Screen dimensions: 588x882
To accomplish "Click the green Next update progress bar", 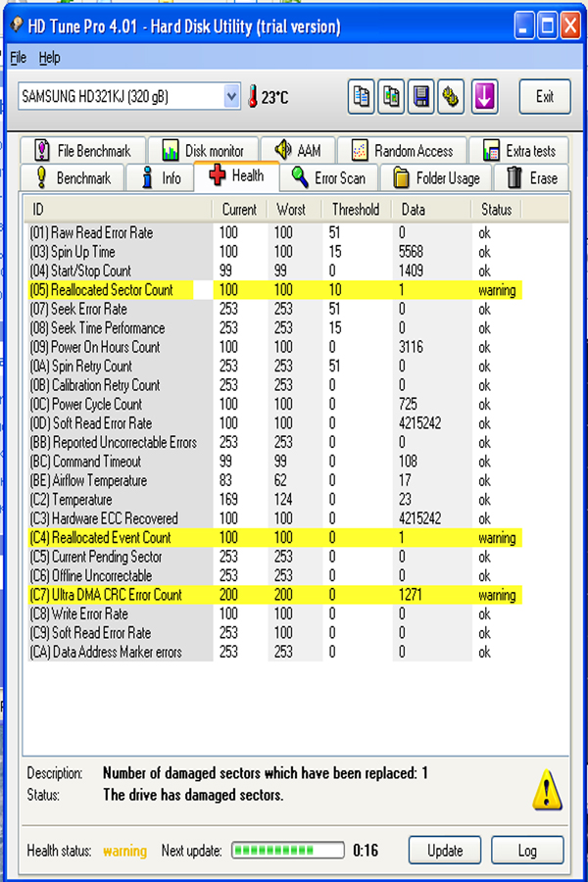I will (289, 850).
